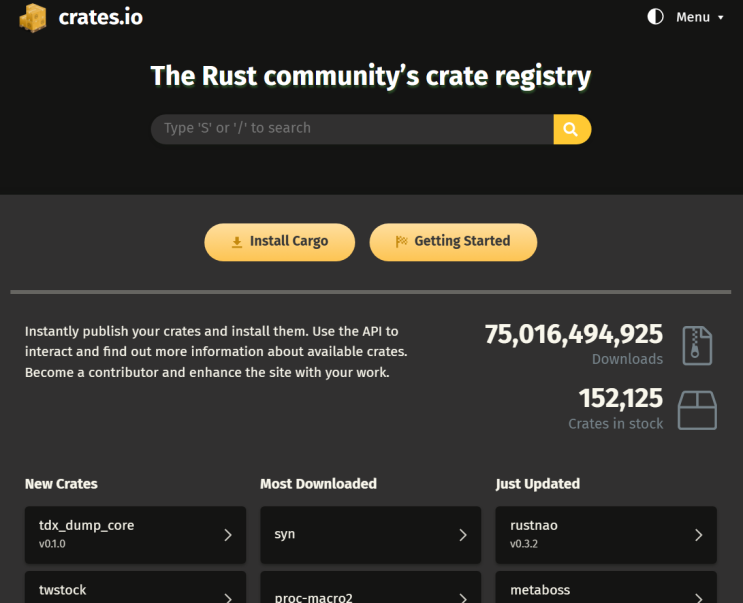
Task: Click the yellow search magnifier button
Action: (x=572, y=129)
